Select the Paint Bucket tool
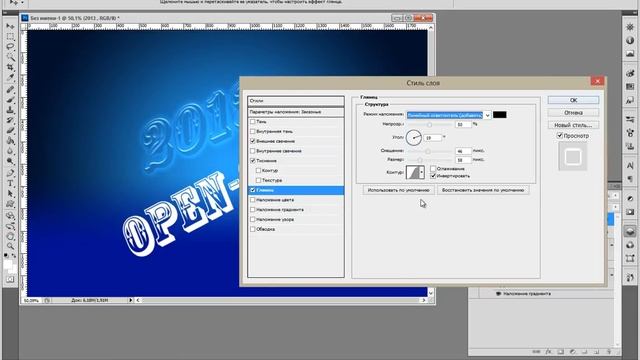Viewport: 640px width, 360px height. (x=10, y=140)
